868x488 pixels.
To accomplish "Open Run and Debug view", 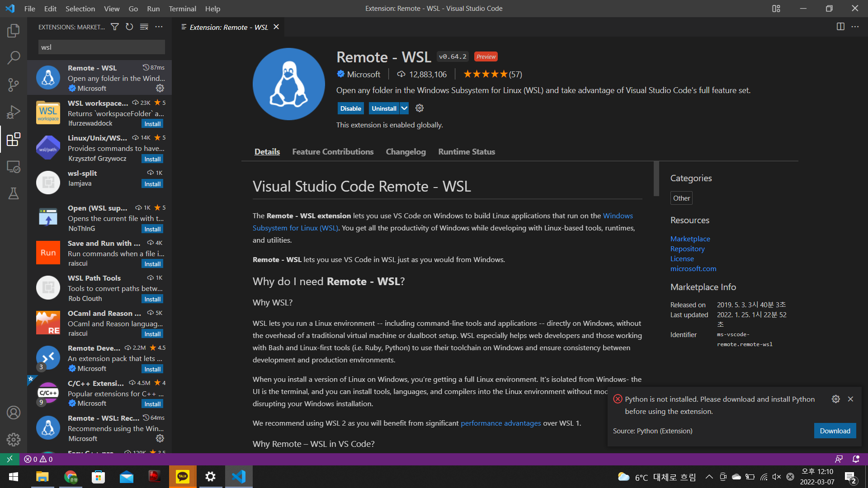I will [14, 112].
